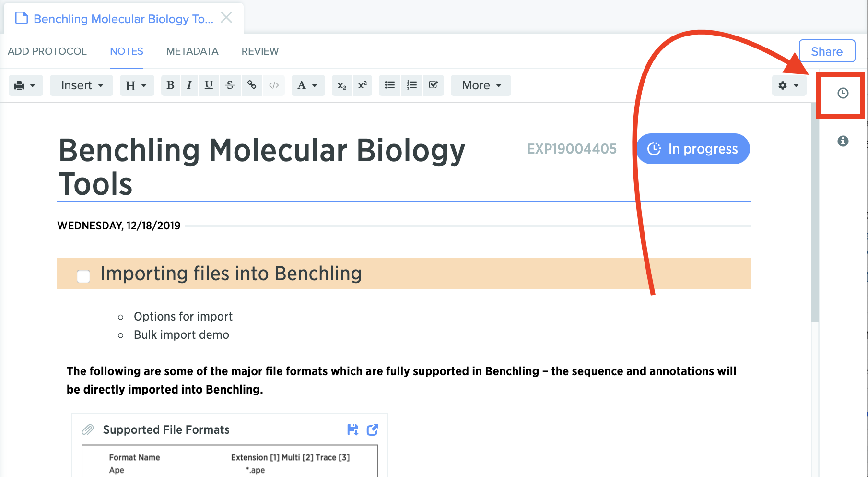Click the Share button
The height and width of the screenshot is (477, 868).
827,51
